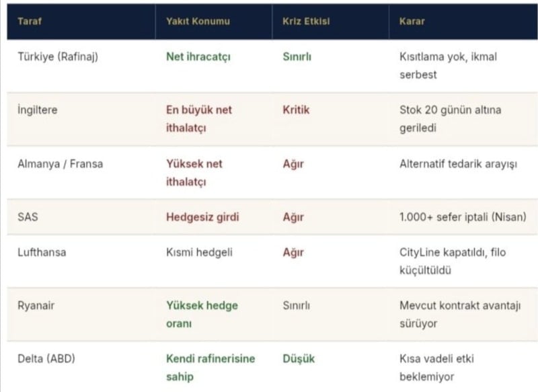Click the red Kritik status text
Image resolution: width=538 pixels, height=392 pixels.
296,110
